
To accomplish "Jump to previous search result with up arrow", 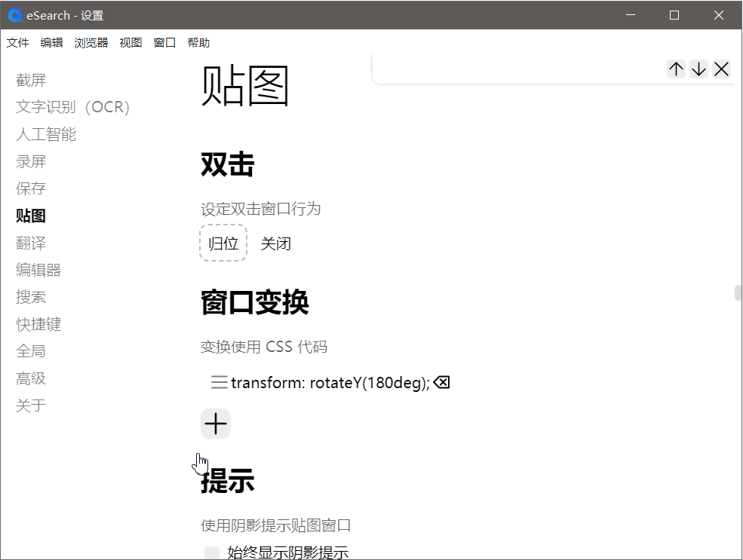I will coord(676,69).
